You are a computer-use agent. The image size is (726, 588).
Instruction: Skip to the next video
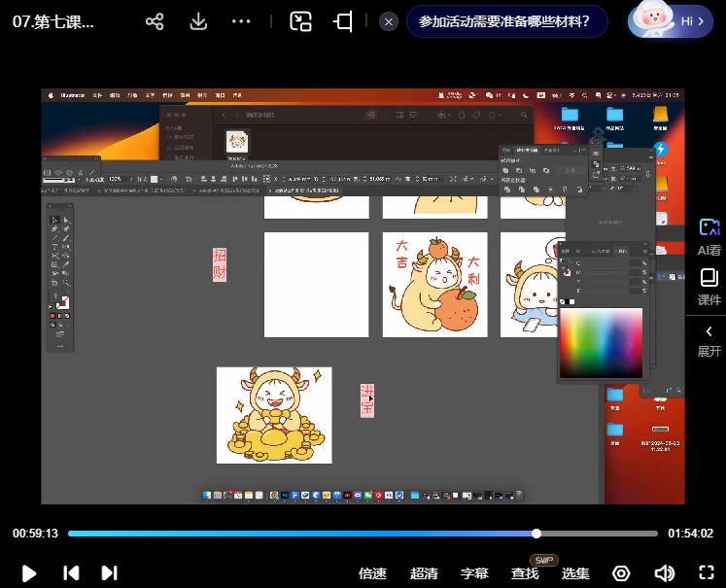[x=109, y=573]
